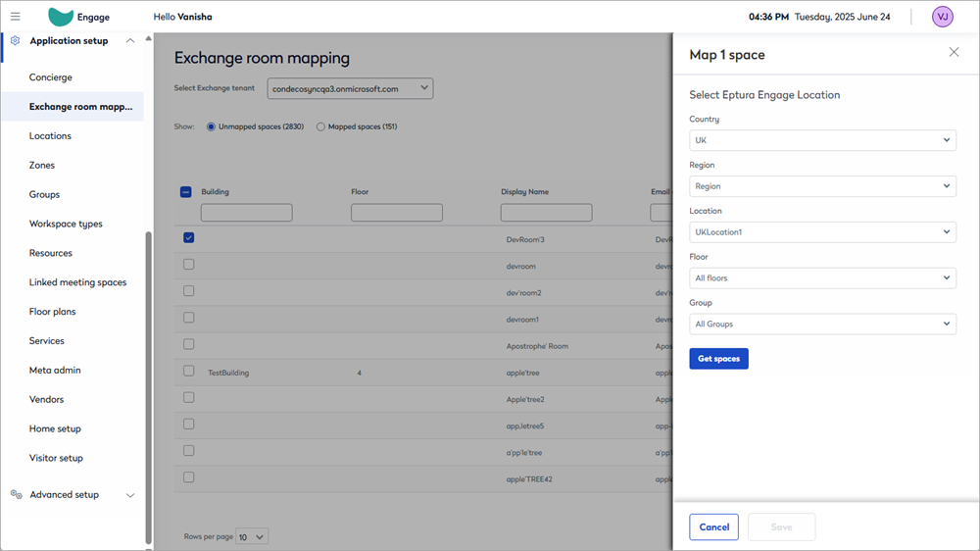Click the Building column header
980x551 pixels.
pos(215,192)
